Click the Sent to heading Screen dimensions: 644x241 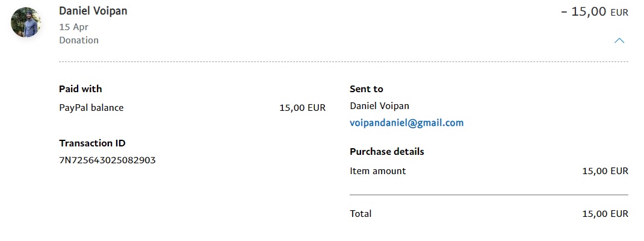click(x=366, y=89)
